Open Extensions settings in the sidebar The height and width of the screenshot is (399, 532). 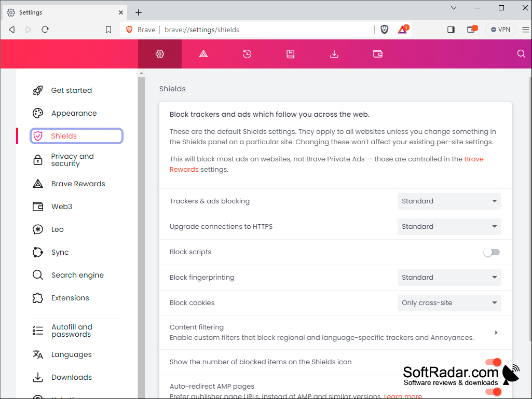click(x=76, y=298)
